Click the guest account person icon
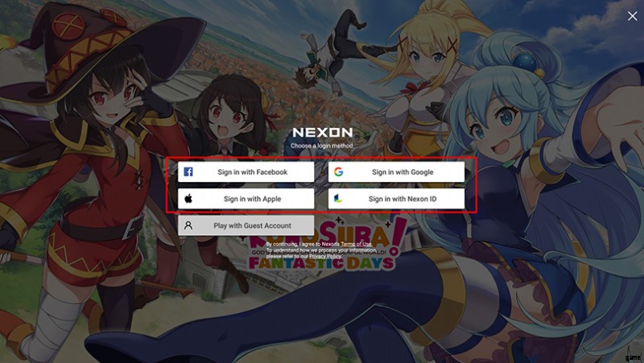This screenshot has width=644, height=363. 188,225
